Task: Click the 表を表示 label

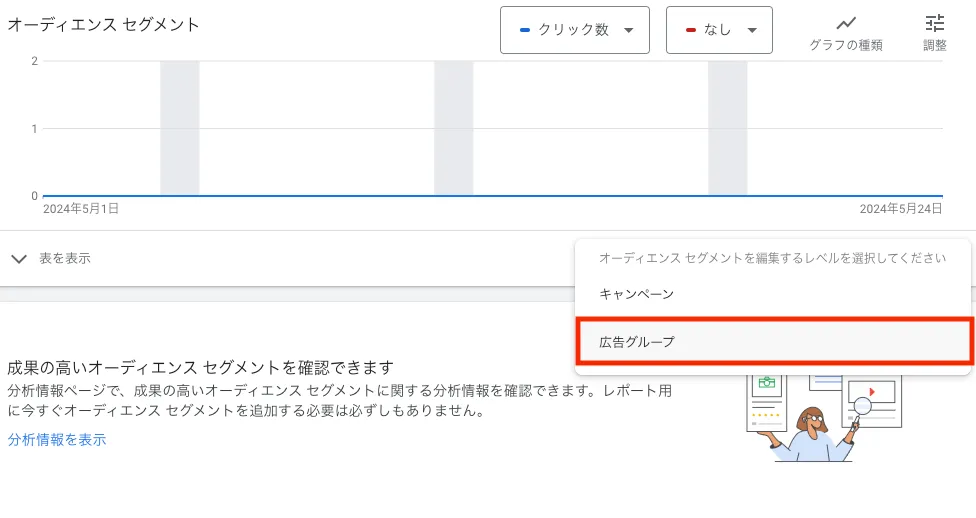Action: tap(65, 258)
